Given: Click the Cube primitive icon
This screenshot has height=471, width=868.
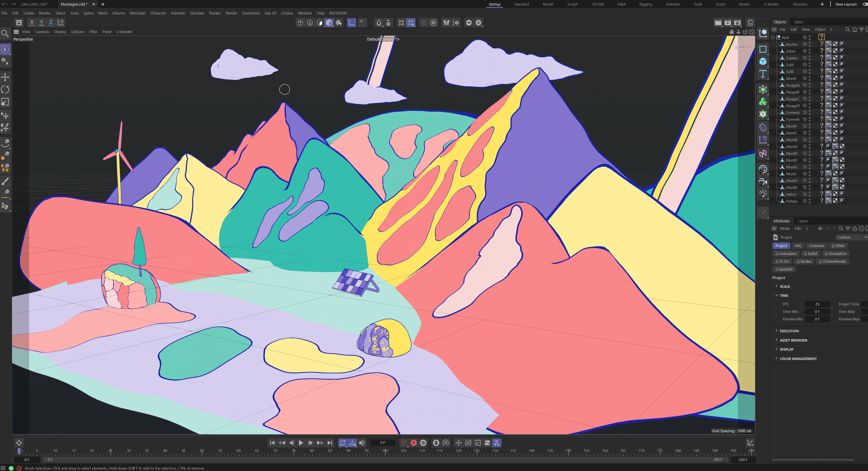Looking at the screenshot, I should [763, 61].
